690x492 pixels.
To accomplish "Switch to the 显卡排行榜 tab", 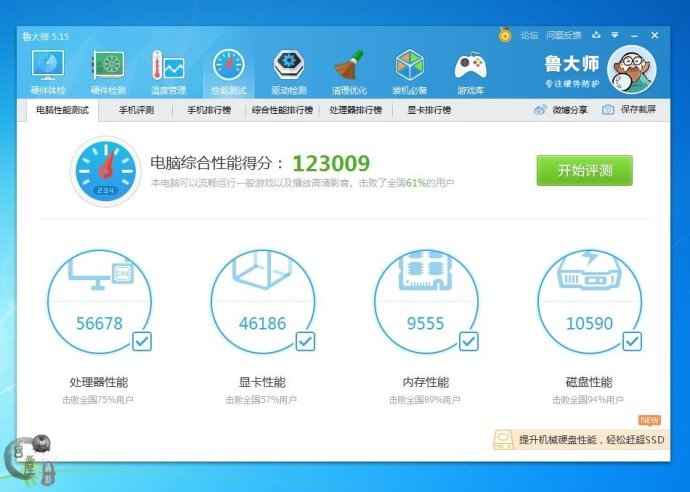I will pos(429,110).
